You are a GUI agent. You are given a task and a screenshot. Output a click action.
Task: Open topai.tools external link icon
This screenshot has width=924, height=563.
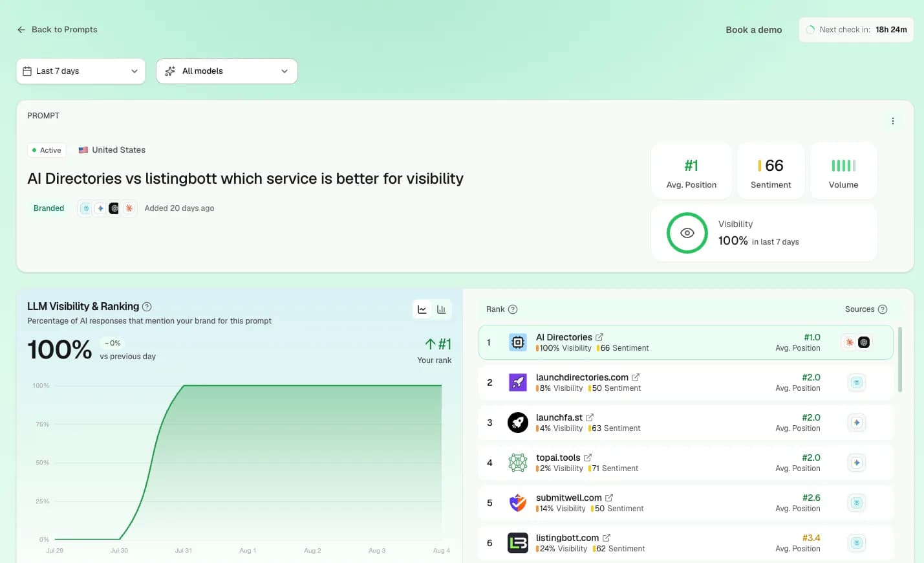click(x=588, y=458)
